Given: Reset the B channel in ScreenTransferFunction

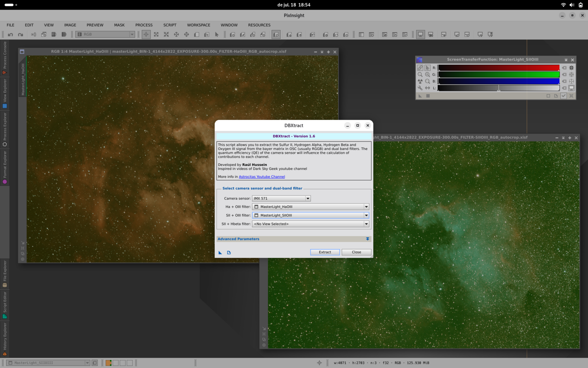Looking at the screenshot, I should pos(564,81).
